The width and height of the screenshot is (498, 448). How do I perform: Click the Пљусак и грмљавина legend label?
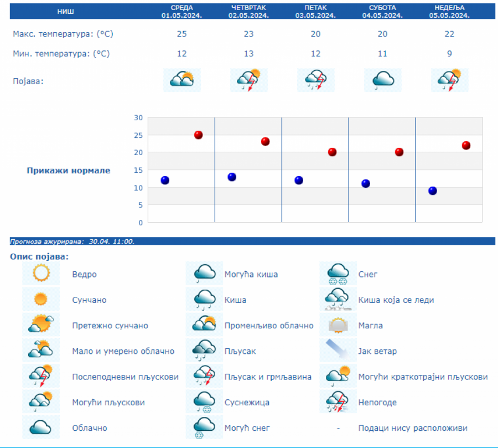click(x=268, y=377)
